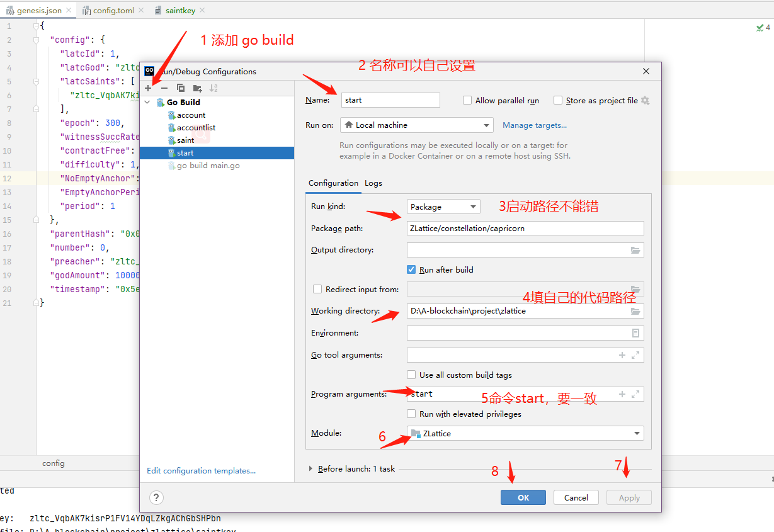Click the Add New Configuration plus icon

(x=149, y=88)
